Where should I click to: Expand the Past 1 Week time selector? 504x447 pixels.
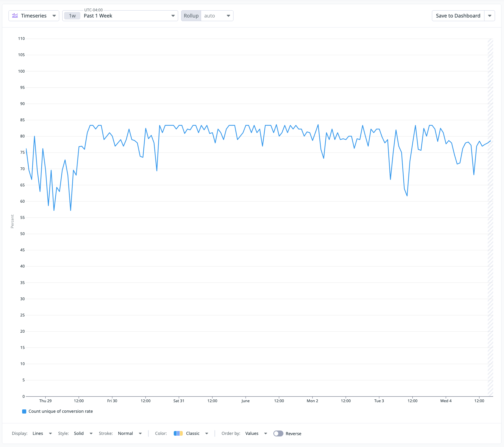pos(173,16)
